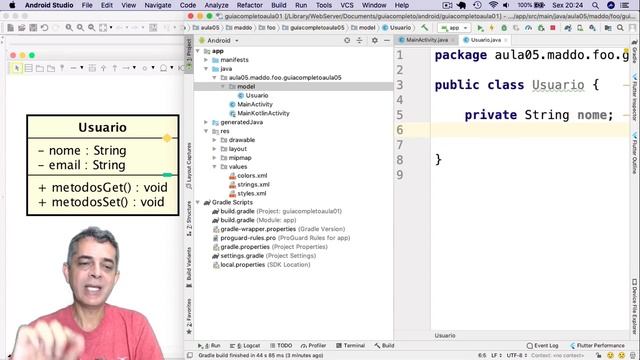The image size is (640, 360).
Task: Click undo icon in UML editor toolbar
Action: pos(44,28)
